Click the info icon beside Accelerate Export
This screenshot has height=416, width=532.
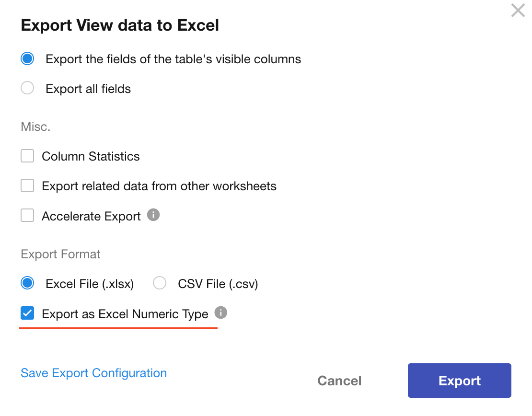(153, 215)
